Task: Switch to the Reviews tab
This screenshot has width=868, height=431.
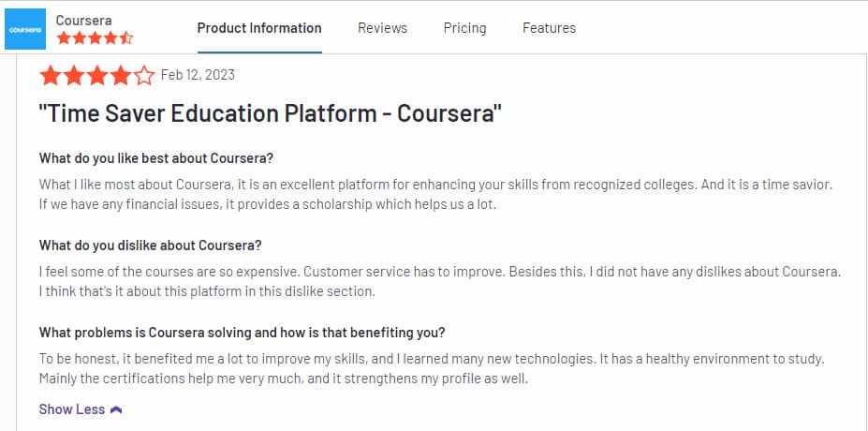Action: pos(382,28)
